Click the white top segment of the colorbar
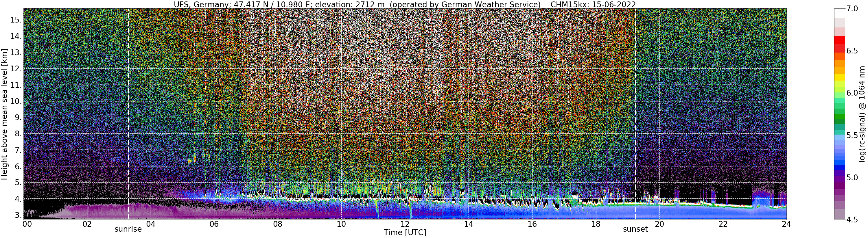 click(839, 13)
